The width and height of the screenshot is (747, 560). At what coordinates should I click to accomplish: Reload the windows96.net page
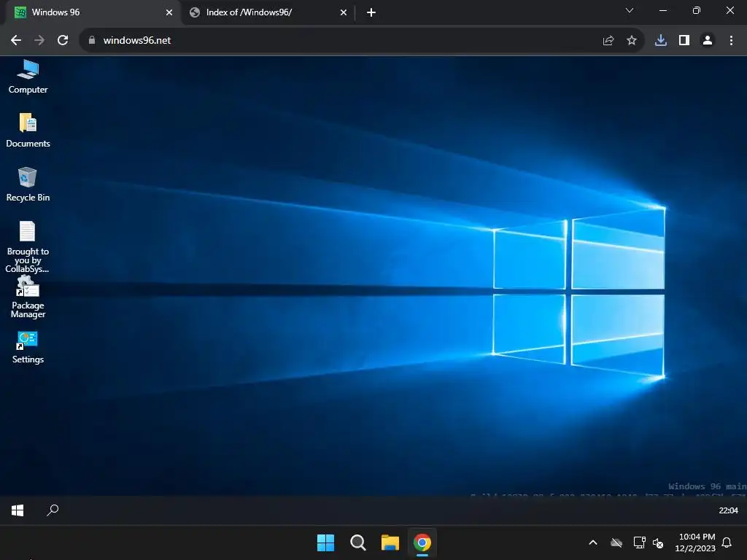click(x=63, y=41)
